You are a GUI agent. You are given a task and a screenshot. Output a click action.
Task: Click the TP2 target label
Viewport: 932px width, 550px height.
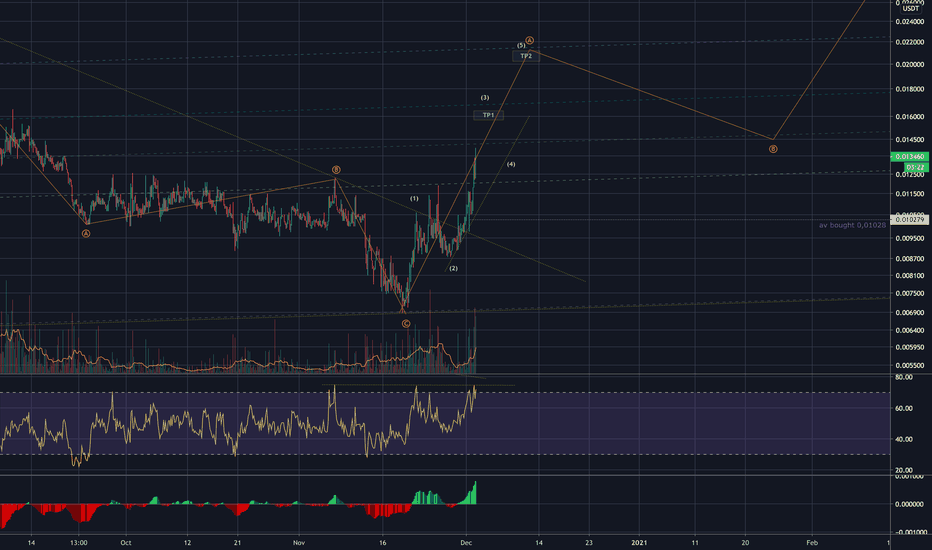tap(526, 56)
